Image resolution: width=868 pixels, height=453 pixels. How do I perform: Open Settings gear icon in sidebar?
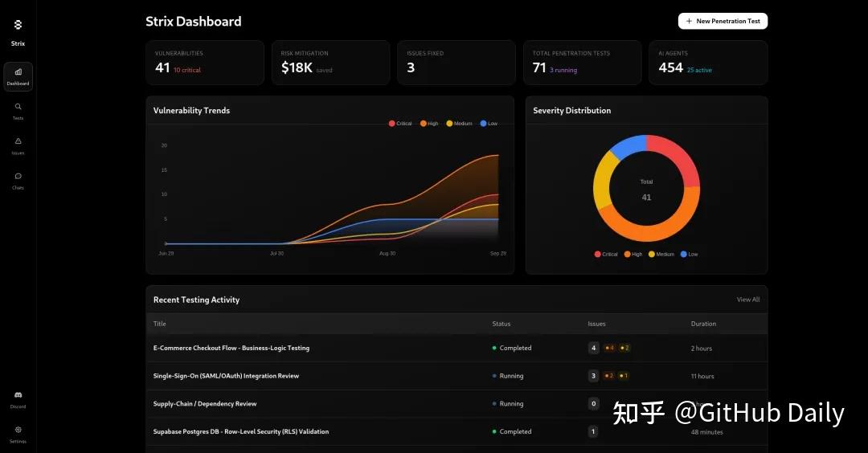click(x=18, y=430)
